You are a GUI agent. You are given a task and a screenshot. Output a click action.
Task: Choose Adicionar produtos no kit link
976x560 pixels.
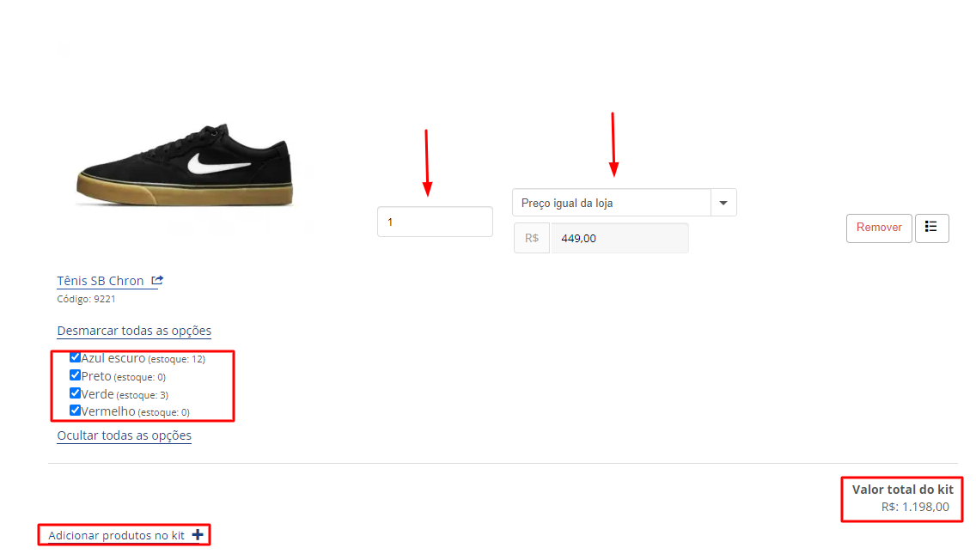click(x=116, y=535)
